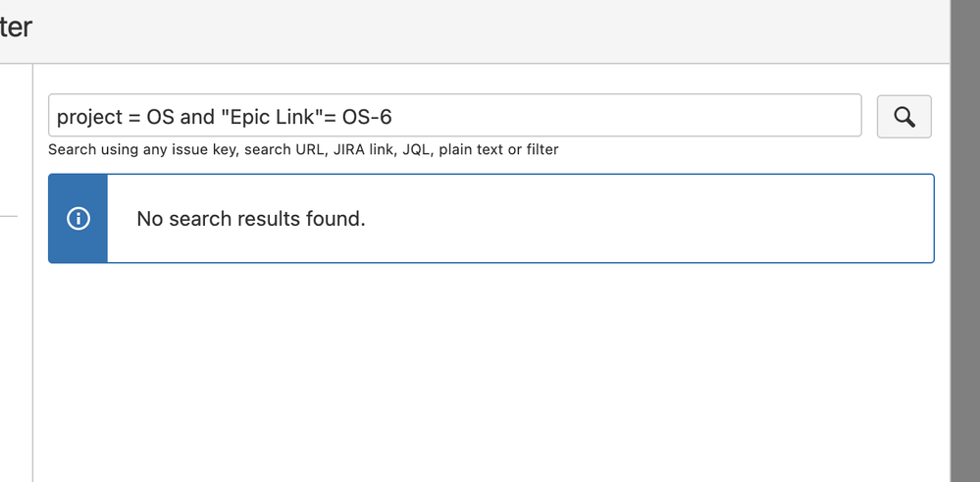Click the magnifying glass search button
The image size is (980, 482).
[903, 117]
